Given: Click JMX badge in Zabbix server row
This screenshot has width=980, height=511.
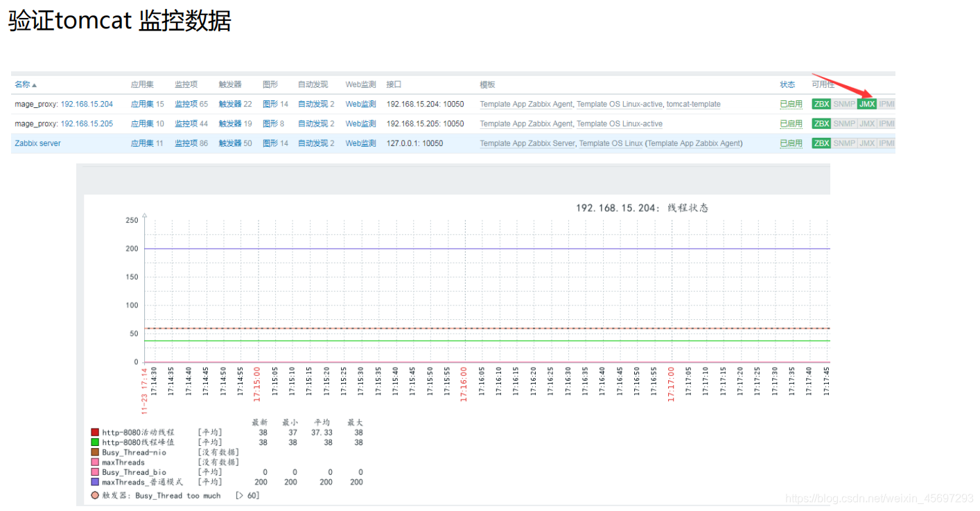Looking at the screenshot, I should pyautogui.click(x=867, y=143).
